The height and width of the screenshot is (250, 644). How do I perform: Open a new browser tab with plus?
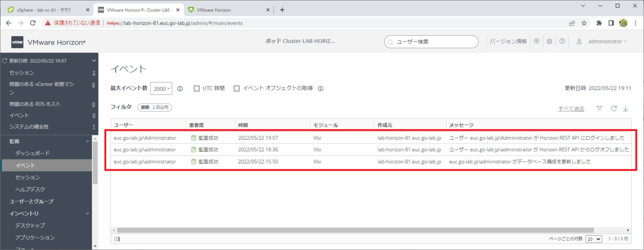pyautogui.click(x=282, y=9)
